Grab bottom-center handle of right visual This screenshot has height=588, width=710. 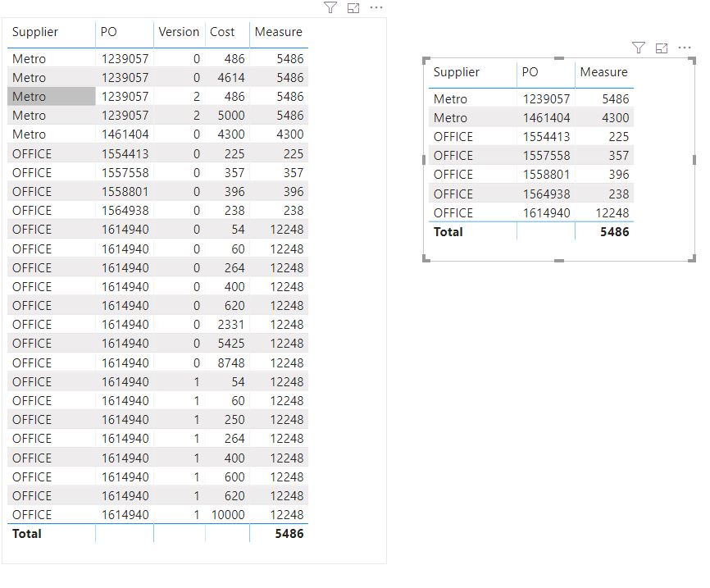559,261
